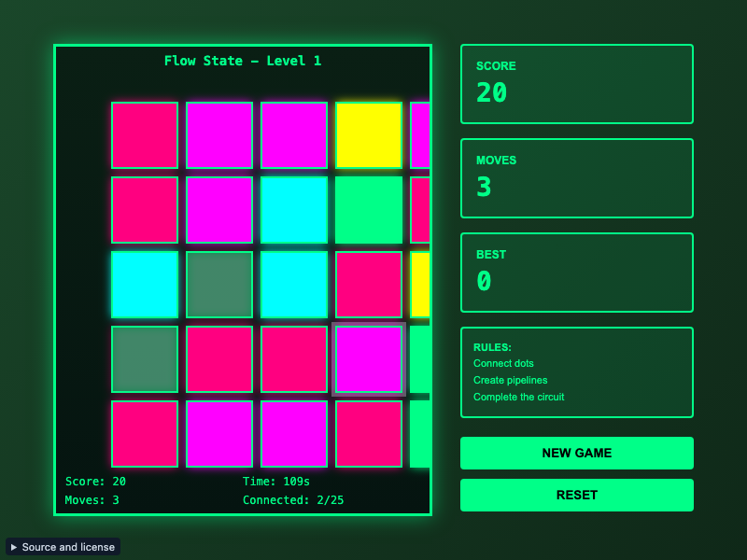This screenshot has width=747, height=560.
Task: Click 'Score: 20' text below the grid
Action: coord(95,482)
